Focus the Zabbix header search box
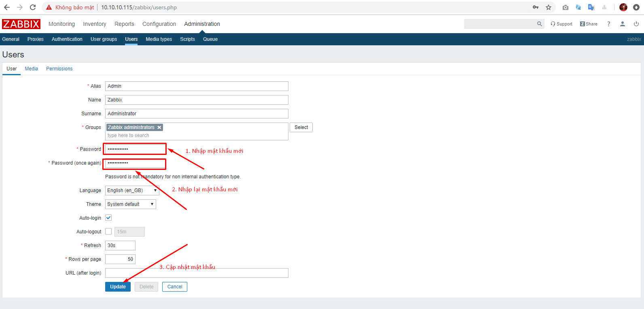644x309 pixels. [x=500, y=24]
